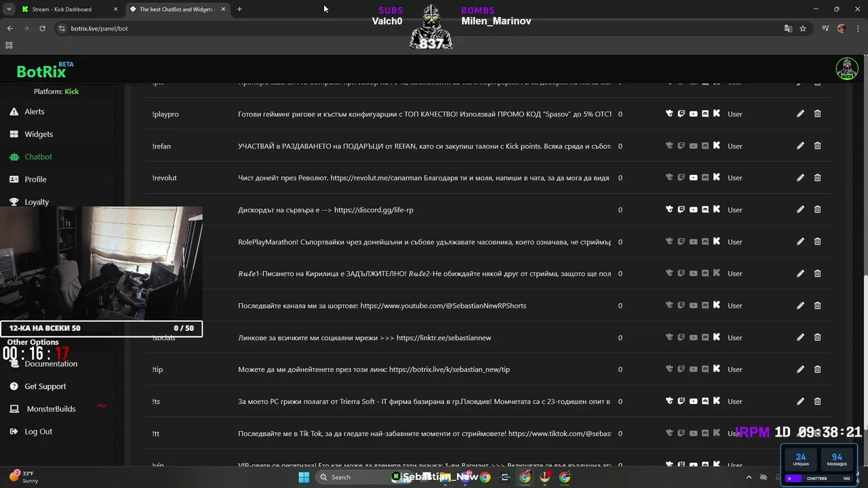Click the Kick platform label
The image size is (868, 488).
tap(71, 91)
